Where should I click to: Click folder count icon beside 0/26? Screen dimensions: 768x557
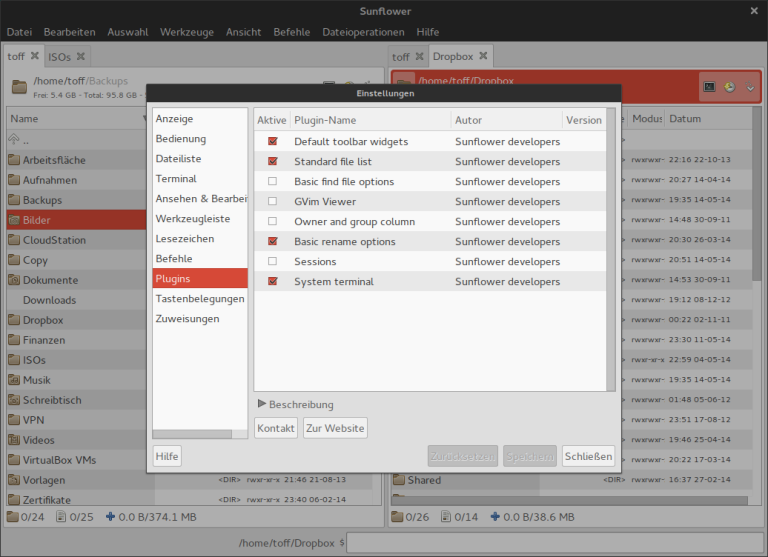click(397, 516)
